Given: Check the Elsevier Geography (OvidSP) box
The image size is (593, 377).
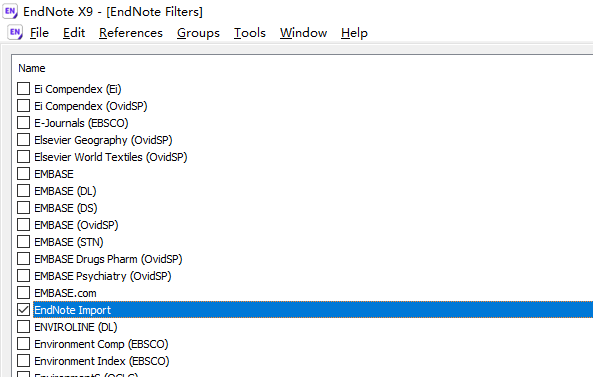Looking at the screenshot, I should tap(23, 140).
